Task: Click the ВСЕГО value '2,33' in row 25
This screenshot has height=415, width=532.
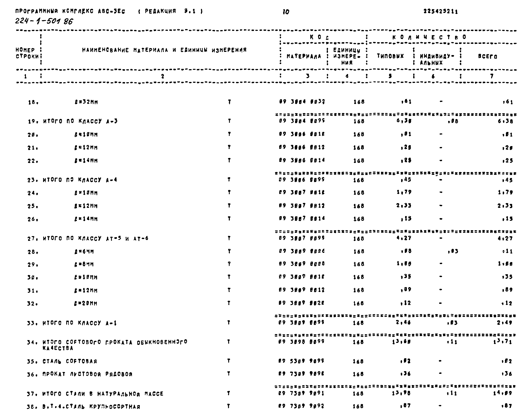Action: pyautogui.click(x=505, y=206)
